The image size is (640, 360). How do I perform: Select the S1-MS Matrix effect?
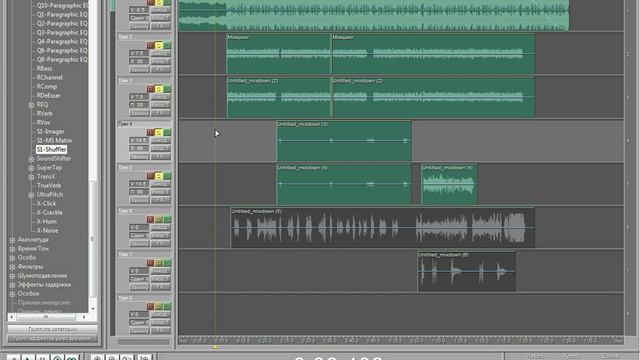[x=54, y=140]
